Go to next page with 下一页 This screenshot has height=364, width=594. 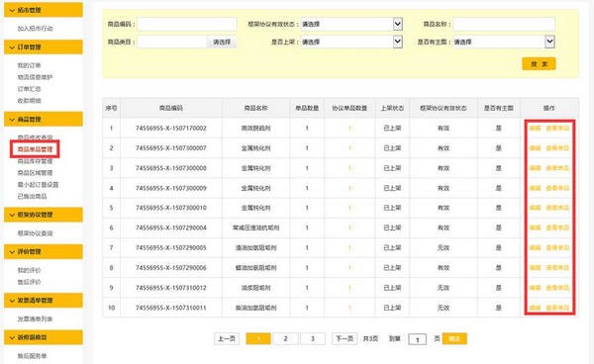point(345,338)
